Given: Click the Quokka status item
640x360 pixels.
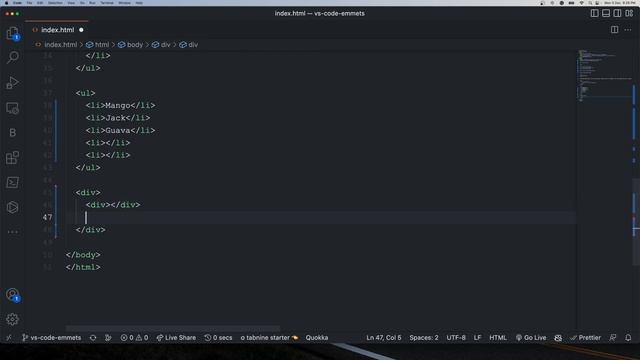Looking at the screenshot, I should coord(317,338).
